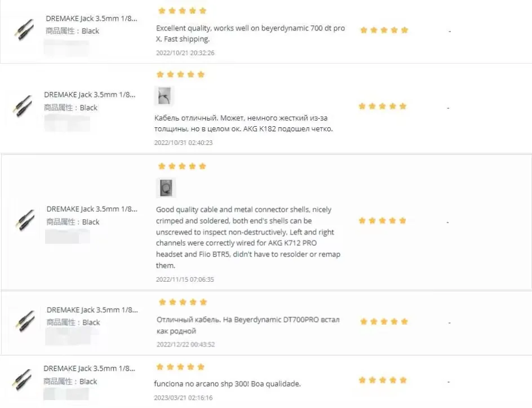Click cable product image in the 'arcano shp 300' review row
Viewport: 532px width, 408px height.
click(23, 378)
